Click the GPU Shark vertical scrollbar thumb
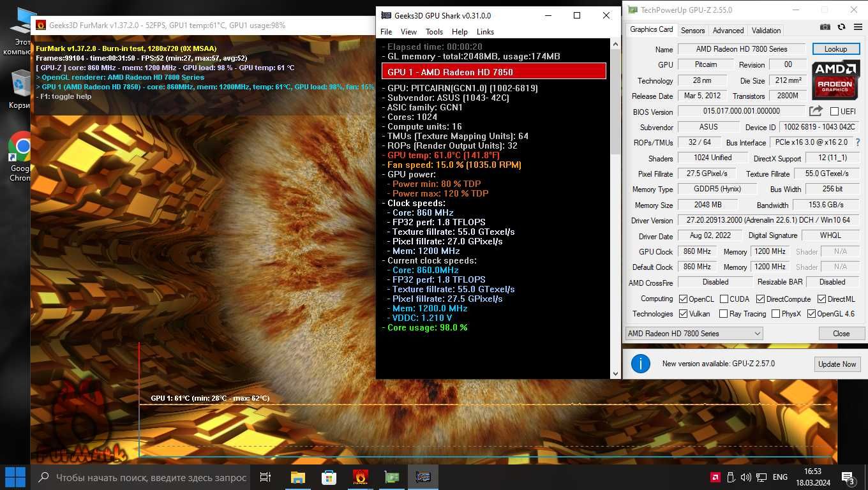The image size is (868, 490). pyautogui.click(x=615, y=102)
